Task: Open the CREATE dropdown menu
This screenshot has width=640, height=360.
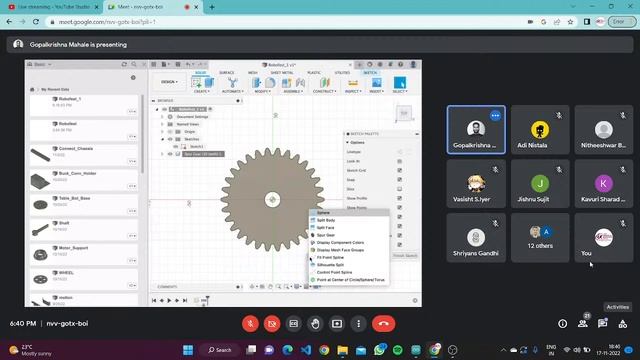Action: [201, 91]
